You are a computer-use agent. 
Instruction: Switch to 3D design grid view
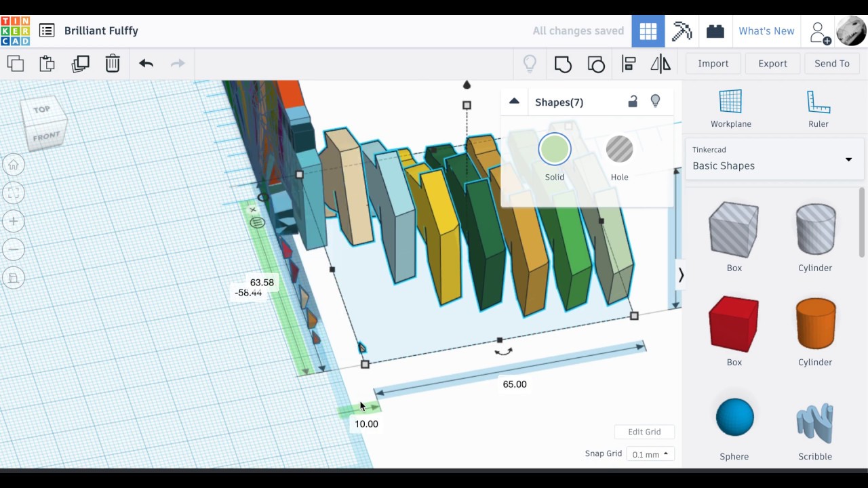point(648,31)
